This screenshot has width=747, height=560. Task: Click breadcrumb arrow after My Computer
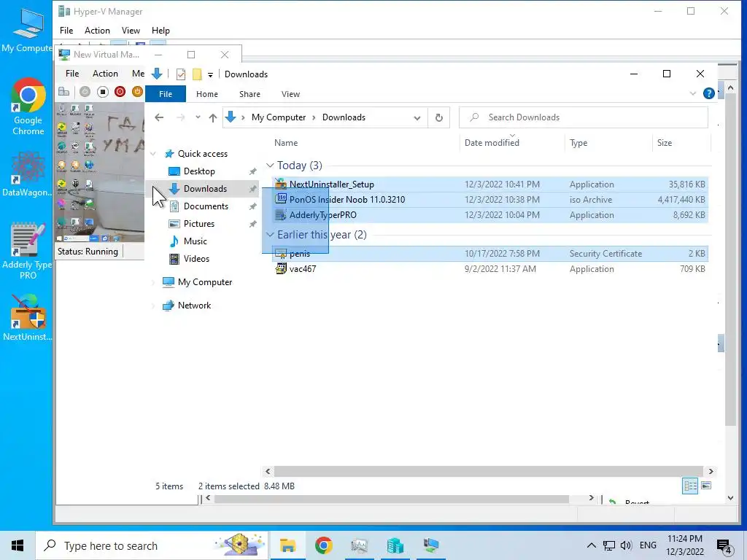(314, 117)
